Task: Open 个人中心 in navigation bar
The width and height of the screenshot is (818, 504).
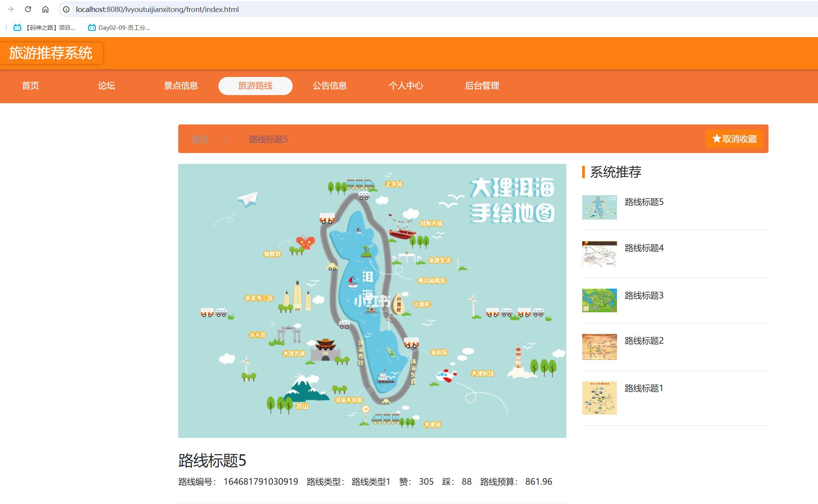Action: (406, 86)
